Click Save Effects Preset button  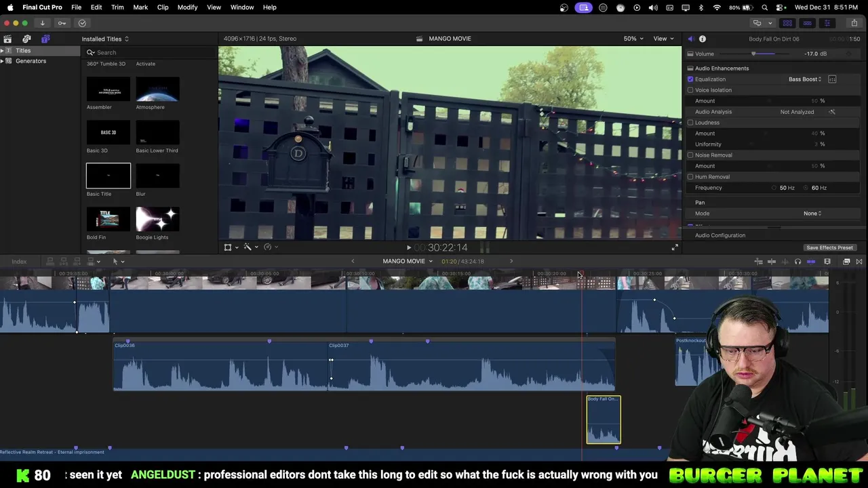(x=829, y=248)
